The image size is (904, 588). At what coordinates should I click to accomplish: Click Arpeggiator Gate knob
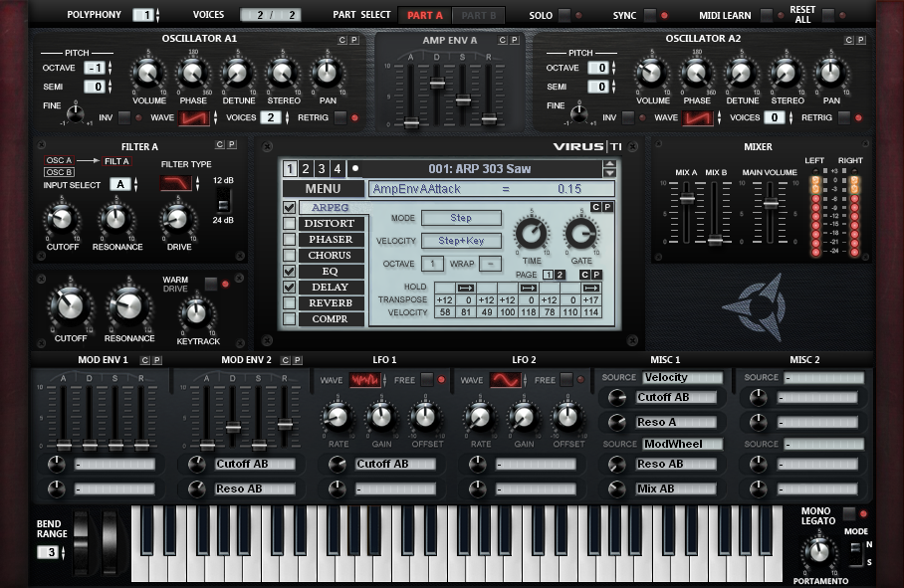coord(581,234)
